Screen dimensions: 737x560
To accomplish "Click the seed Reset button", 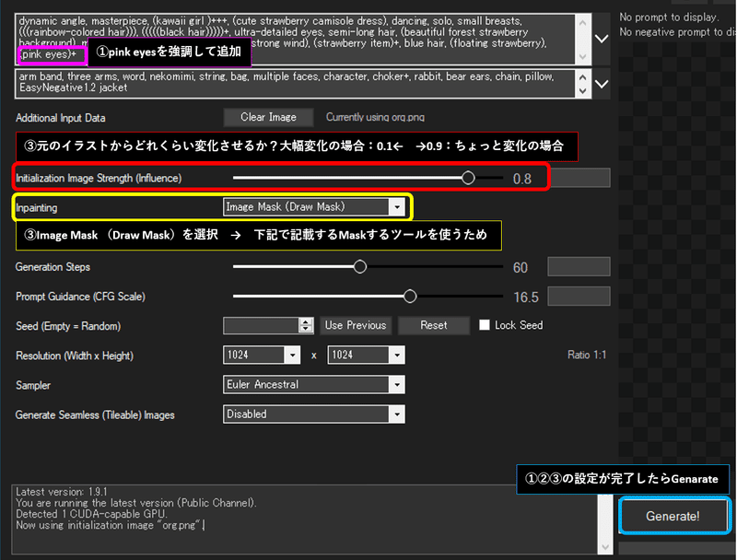I will tap(433, 325).
